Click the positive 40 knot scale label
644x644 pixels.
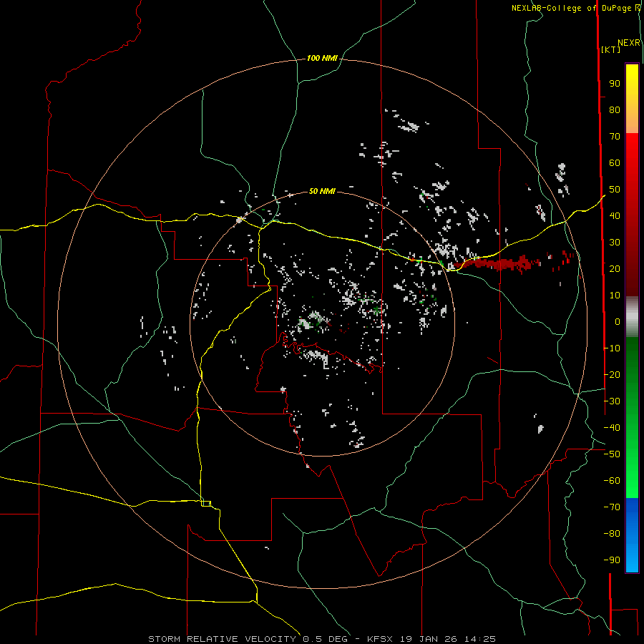(615, 215)
